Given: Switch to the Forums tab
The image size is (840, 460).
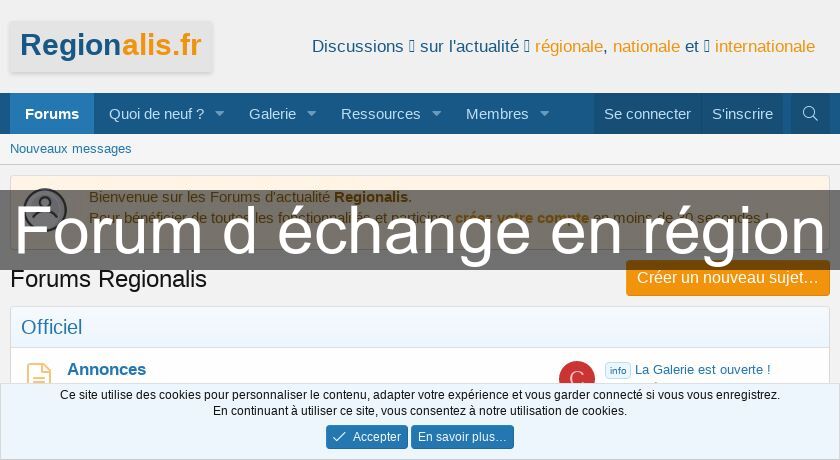Looking at the screenshot, I should click(x=52, y=114).
